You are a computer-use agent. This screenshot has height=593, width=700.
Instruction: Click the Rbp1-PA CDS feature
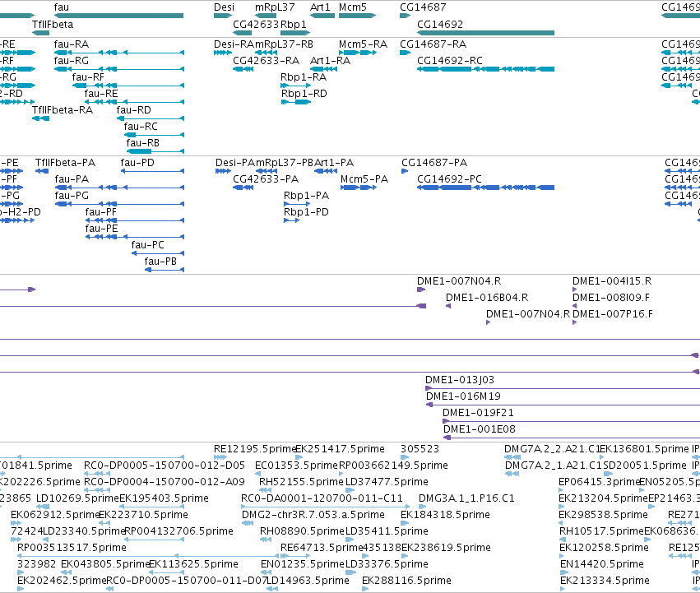[297, 204]
